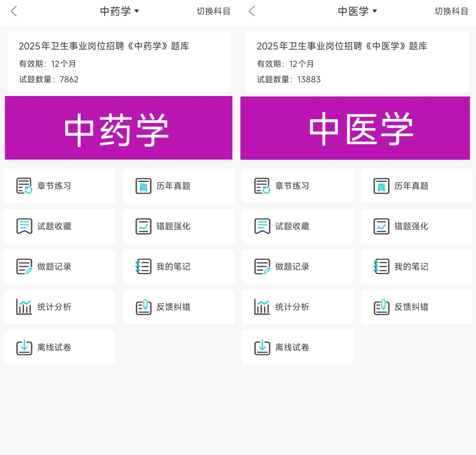Tap 切换科目 on the 中医学 screen
Screen dimensions: 476x455
click(452, 11)
